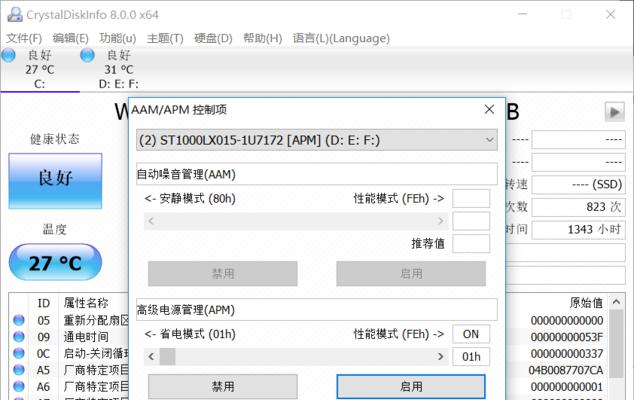Click the APM 01h value field
Screen dimensions: 634x400
tap(471, 357)
